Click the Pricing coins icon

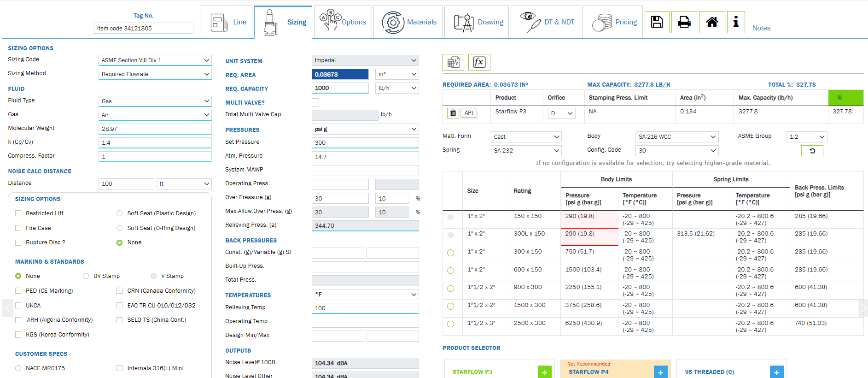[602, 23]
